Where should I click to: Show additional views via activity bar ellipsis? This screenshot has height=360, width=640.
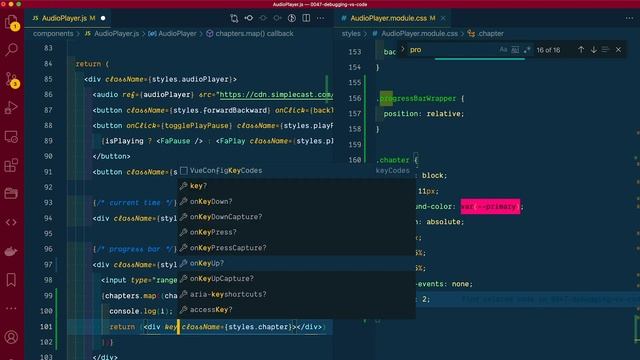[11, 309]
